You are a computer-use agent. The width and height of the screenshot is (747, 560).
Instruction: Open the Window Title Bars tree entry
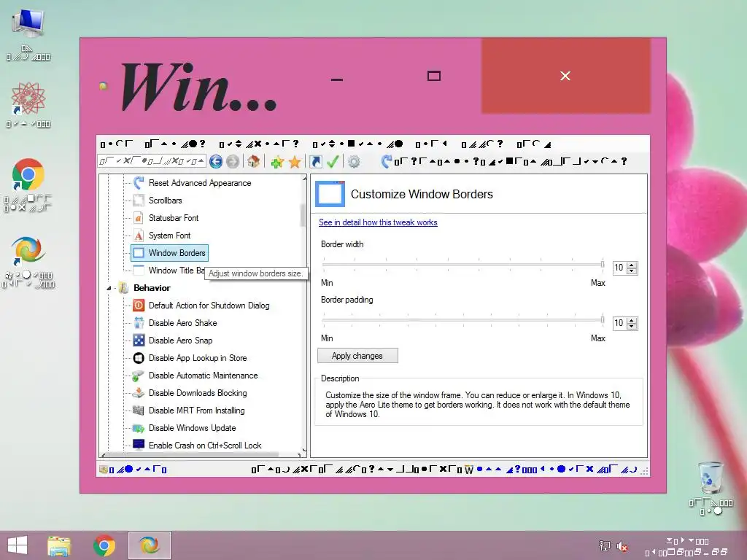click(x=177, y=271)
